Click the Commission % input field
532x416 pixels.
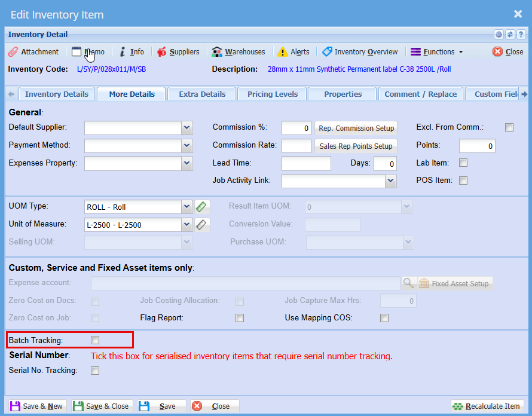(296, 129)
